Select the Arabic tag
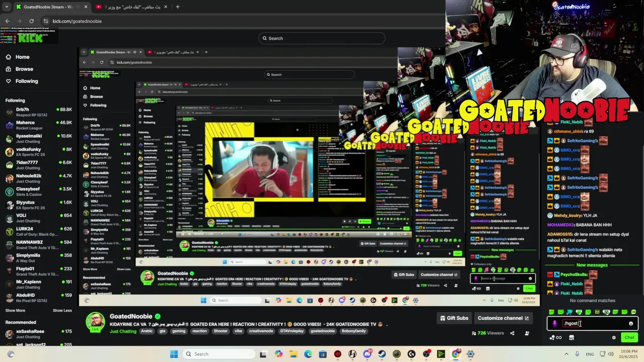 tap(146, 331)
